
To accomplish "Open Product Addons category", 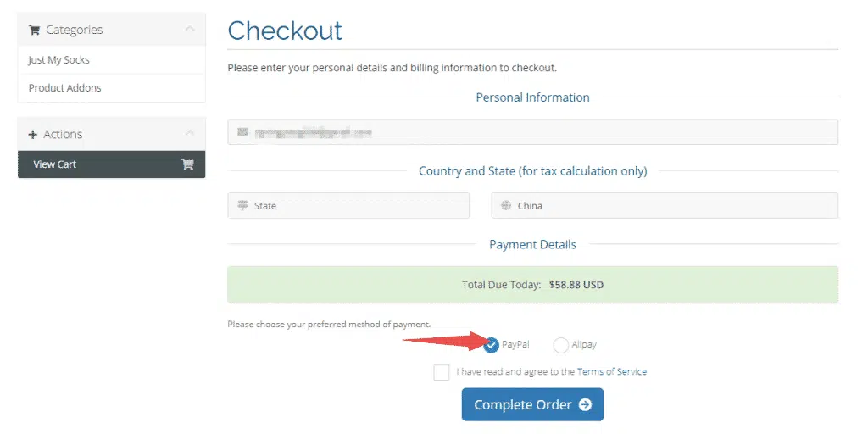I will click(x=65, y=88).
